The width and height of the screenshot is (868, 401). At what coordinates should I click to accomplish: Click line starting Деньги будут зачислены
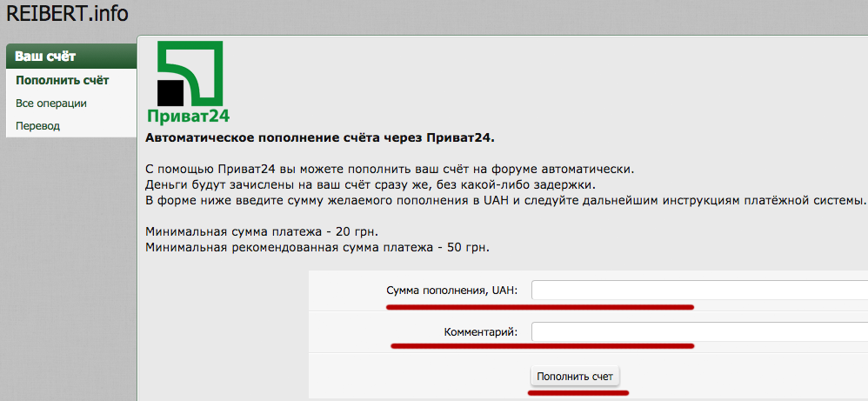pyautogui.click(x=371, y=184)
